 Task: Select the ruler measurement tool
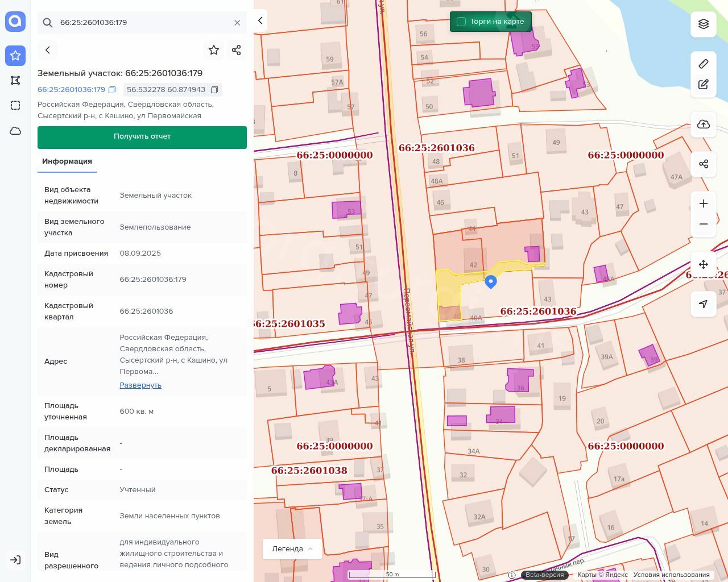point(704,64)
